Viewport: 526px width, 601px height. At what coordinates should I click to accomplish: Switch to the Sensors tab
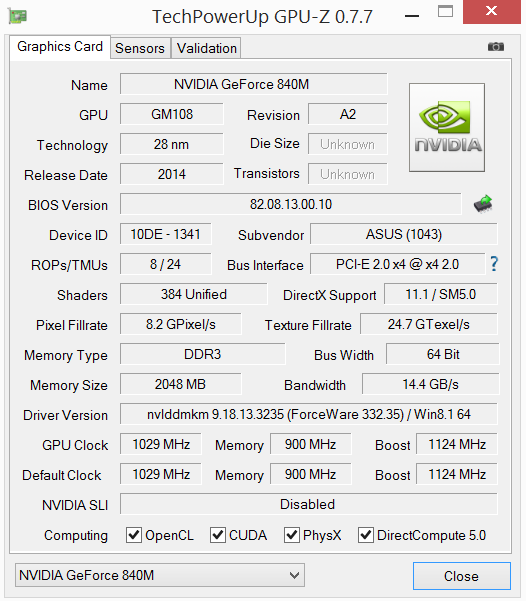tap(140, 48)
